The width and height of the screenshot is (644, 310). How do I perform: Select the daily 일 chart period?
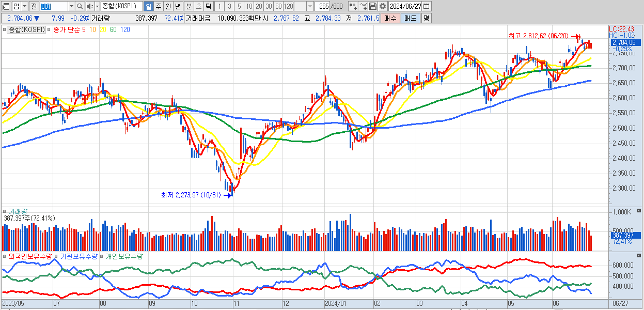tap(149, 6)
